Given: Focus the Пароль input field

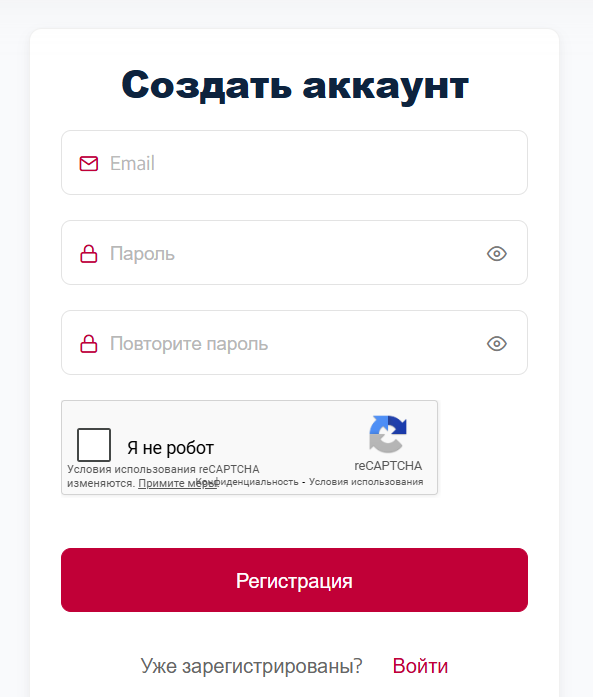Looking at the screenshot, I should point(294,253).
